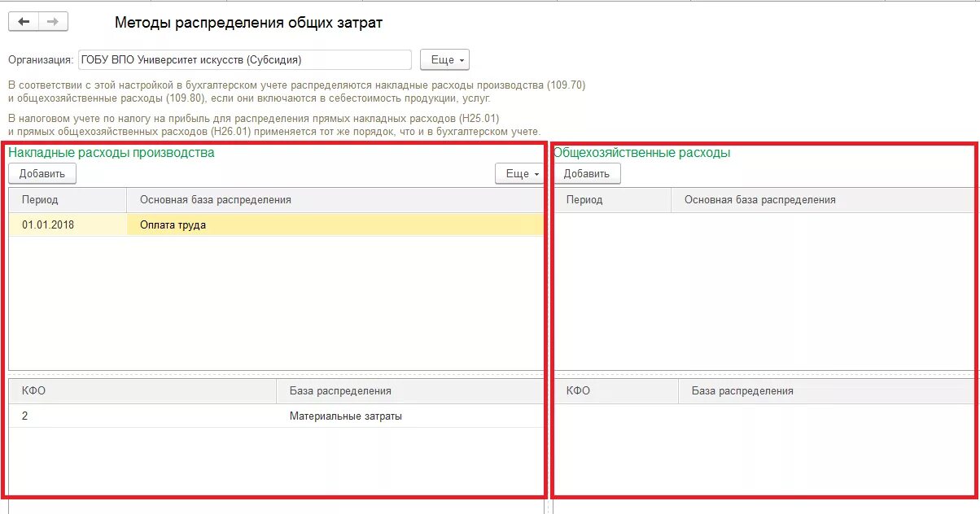The image size is (980, 514).
Task: Click База распределения header in left panel
Action: point(410,391)
